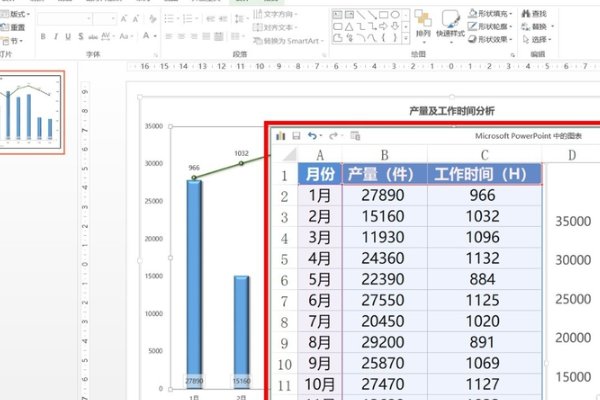Open the line spacing dropdown
Screen dimensions: 600x400
point(240,18)
